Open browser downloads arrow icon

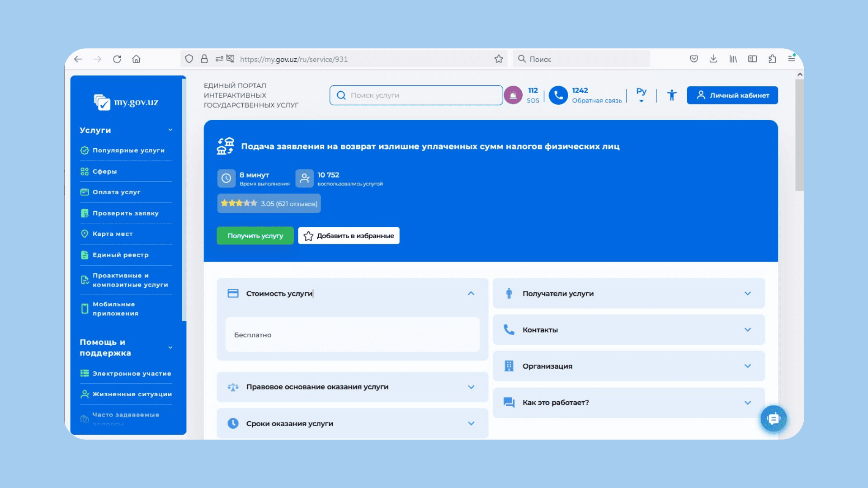click(713, 59)
